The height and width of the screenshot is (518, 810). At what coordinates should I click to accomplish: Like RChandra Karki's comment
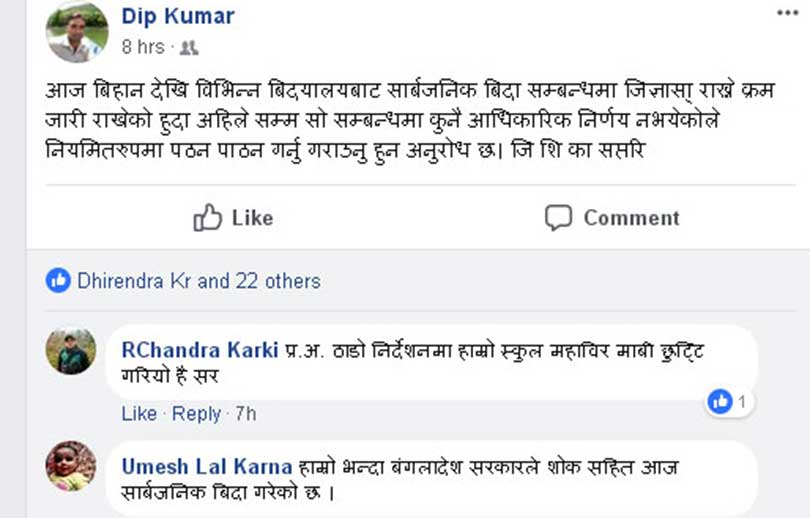pos(139,414)
